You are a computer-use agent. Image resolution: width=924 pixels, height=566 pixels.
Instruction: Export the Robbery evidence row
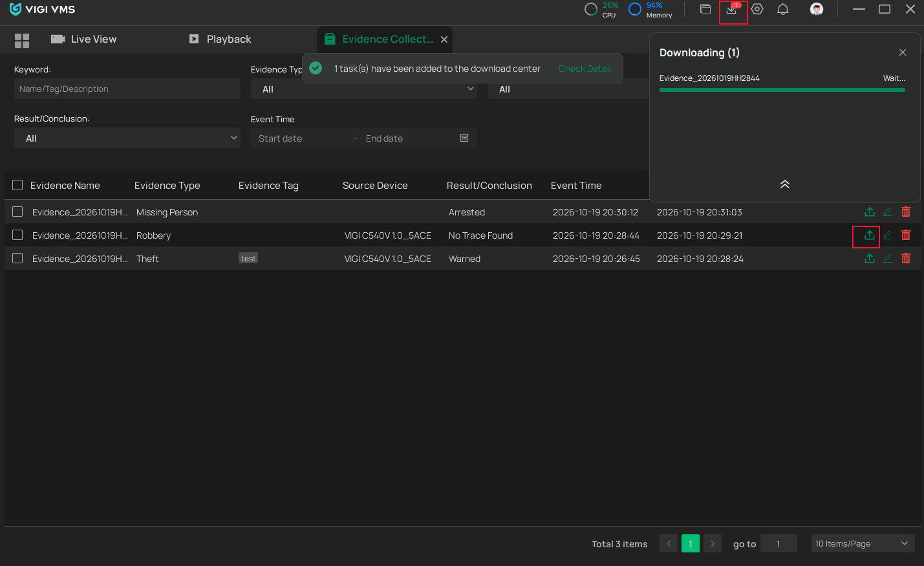[870, 235]
